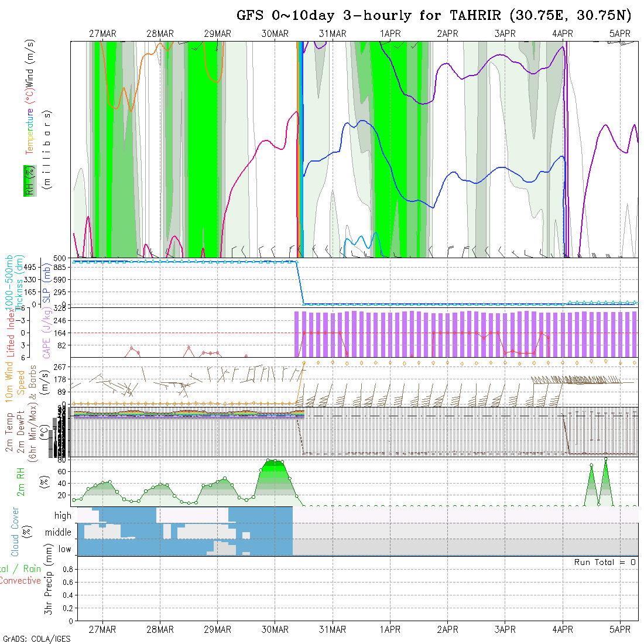Click the "low" cloud cover row label

[64, 549]
